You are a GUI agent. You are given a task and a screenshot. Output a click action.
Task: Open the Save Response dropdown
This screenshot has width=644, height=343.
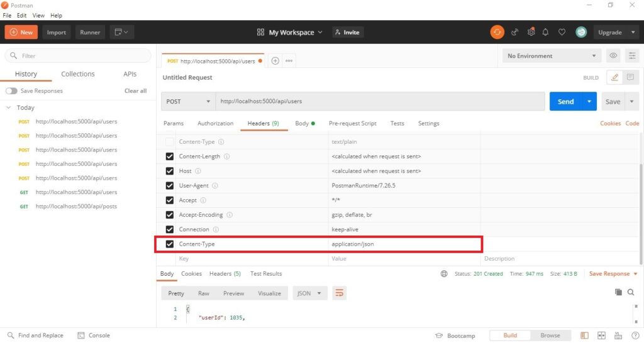tap(613, 274)
